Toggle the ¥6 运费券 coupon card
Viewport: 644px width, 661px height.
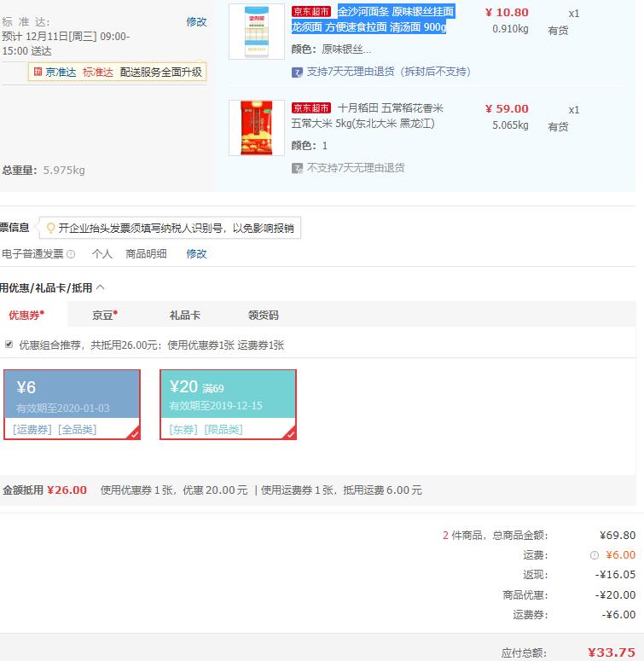point(72,404)
